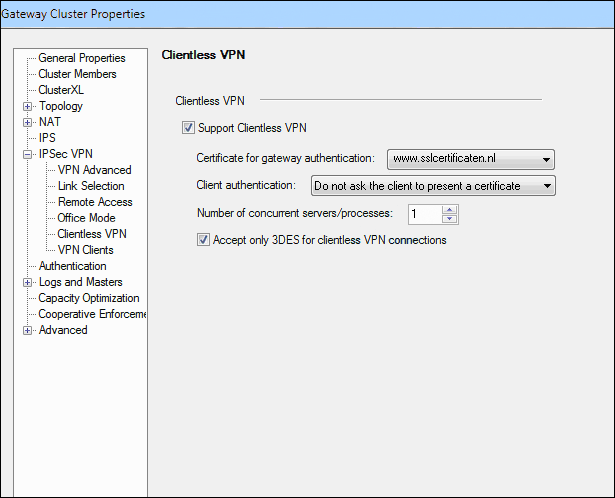Select the IPS tree item

pyautogui.click(x=47, y=138)
